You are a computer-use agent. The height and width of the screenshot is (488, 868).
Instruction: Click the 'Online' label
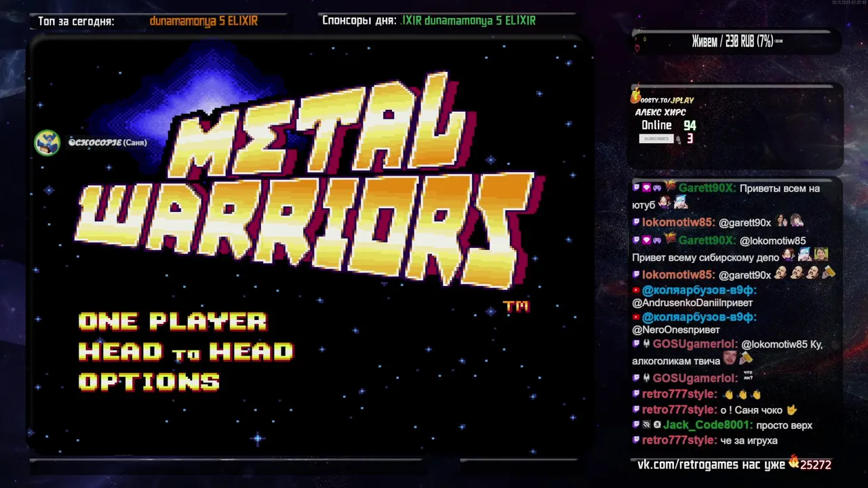click(x=656, y=125)
